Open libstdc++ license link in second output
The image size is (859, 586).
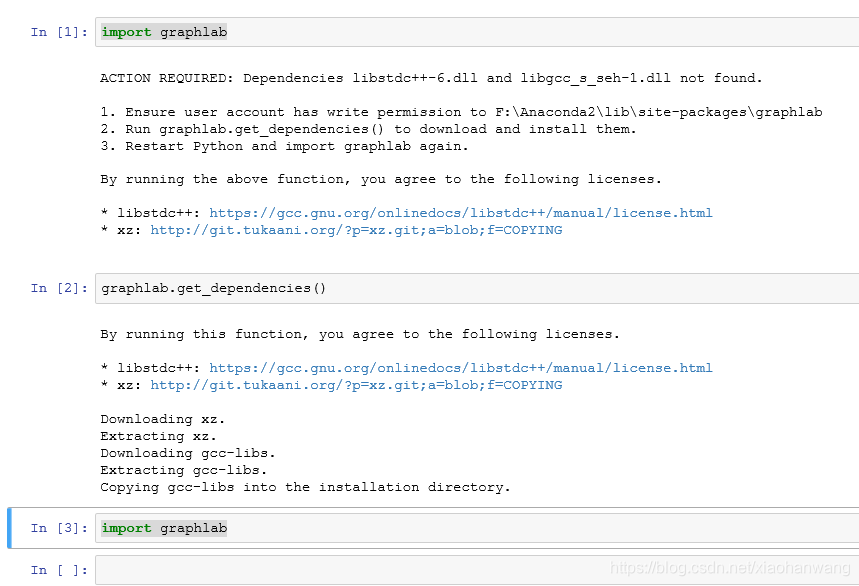point(461,368)
